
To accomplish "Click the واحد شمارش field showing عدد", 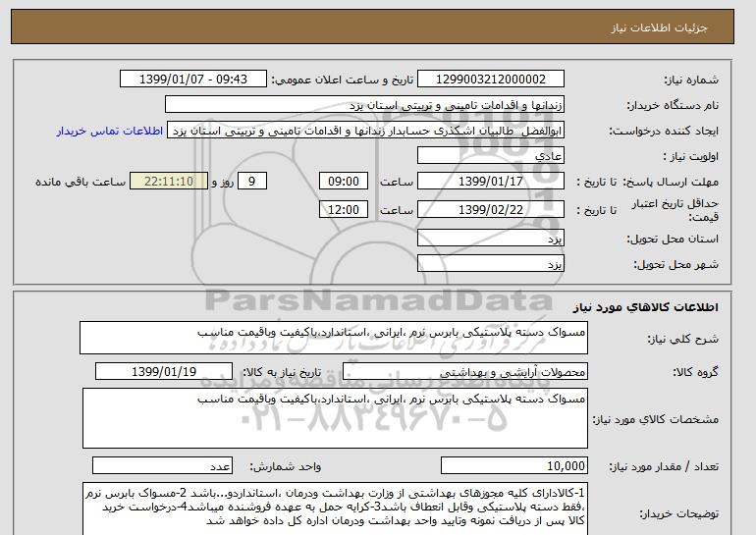I will (x=162, y=465).
